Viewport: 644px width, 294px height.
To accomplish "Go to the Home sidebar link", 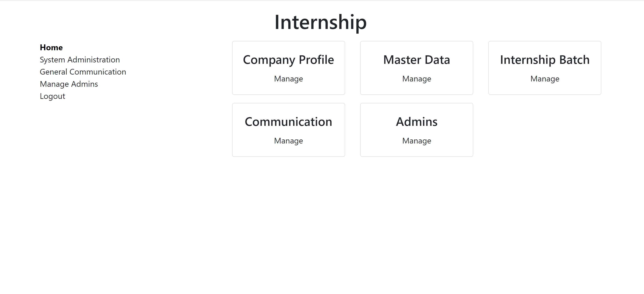I will tap(51, 48).
